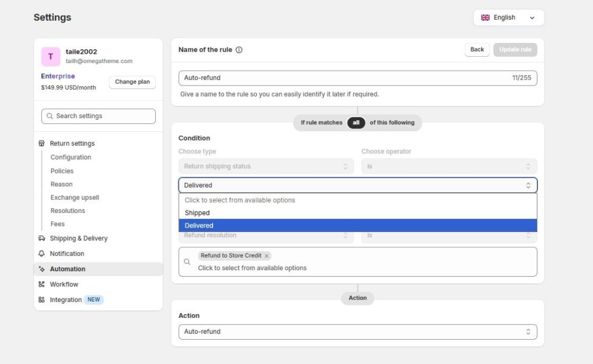This screenshot has width=593, height=364.
Task: Select the Return settings sidebar icon
Action: (x=41, y=143)
